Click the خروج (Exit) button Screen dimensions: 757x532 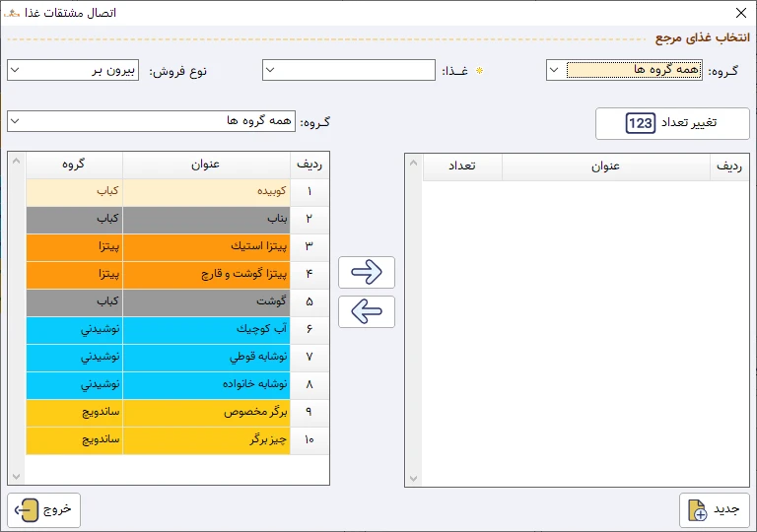(x=44, y=509)
